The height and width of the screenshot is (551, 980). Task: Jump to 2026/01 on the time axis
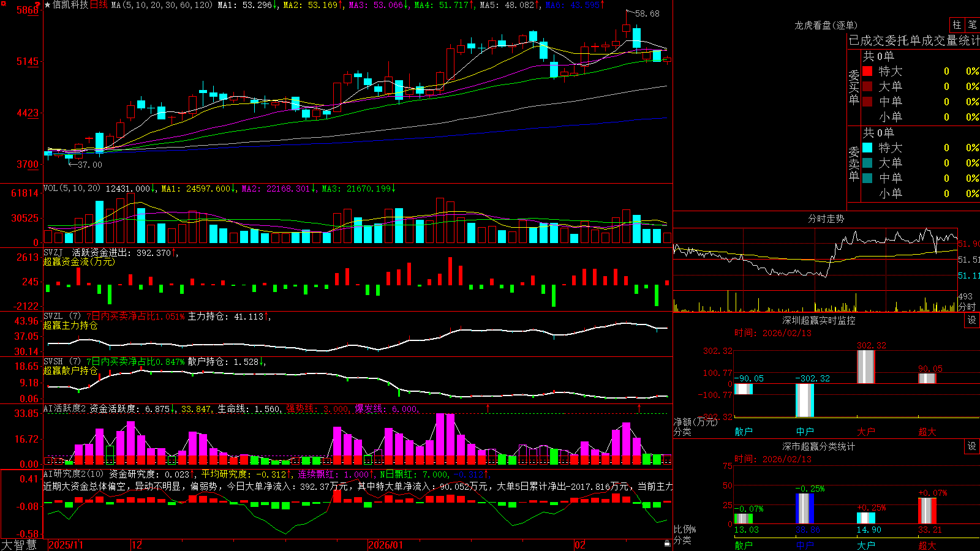[386, 545]
